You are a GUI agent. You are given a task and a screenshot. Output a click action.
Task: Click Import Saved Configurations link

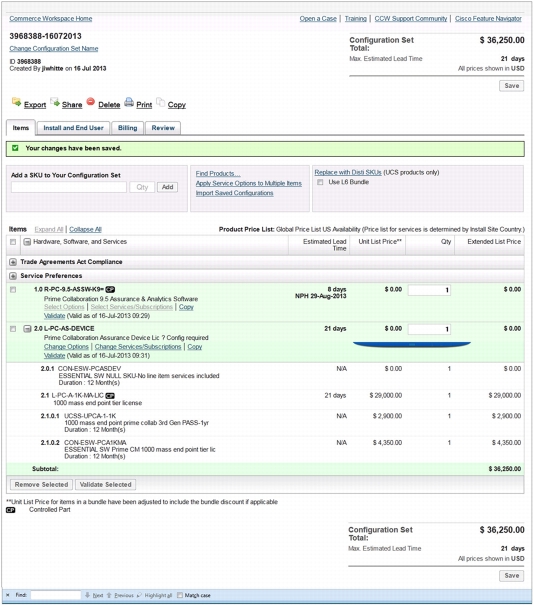click(x=234, y=193)
